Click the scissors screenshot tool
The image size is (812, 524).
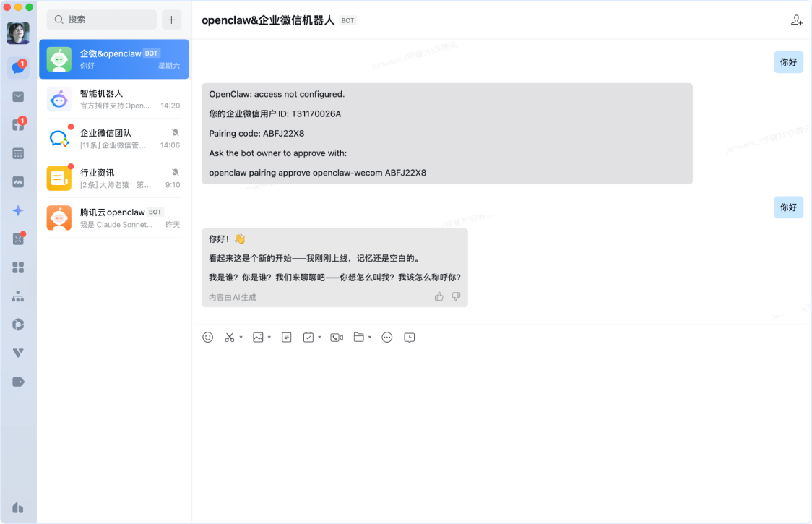230,338
